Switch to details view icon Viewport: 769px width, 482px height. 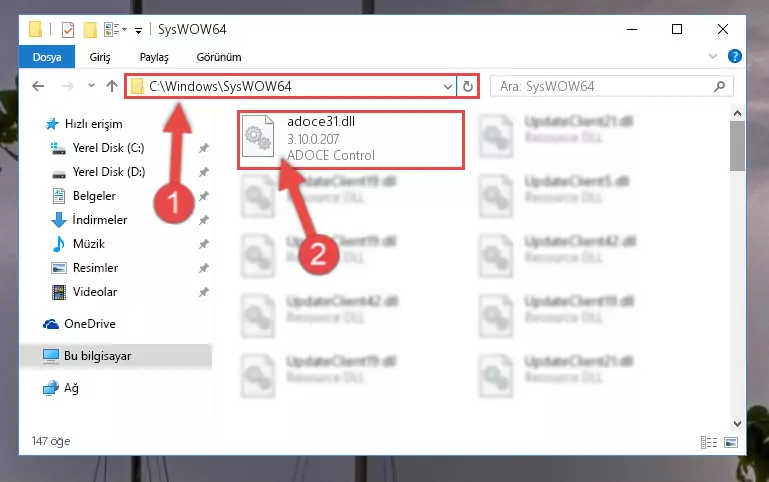pos(709,442)
